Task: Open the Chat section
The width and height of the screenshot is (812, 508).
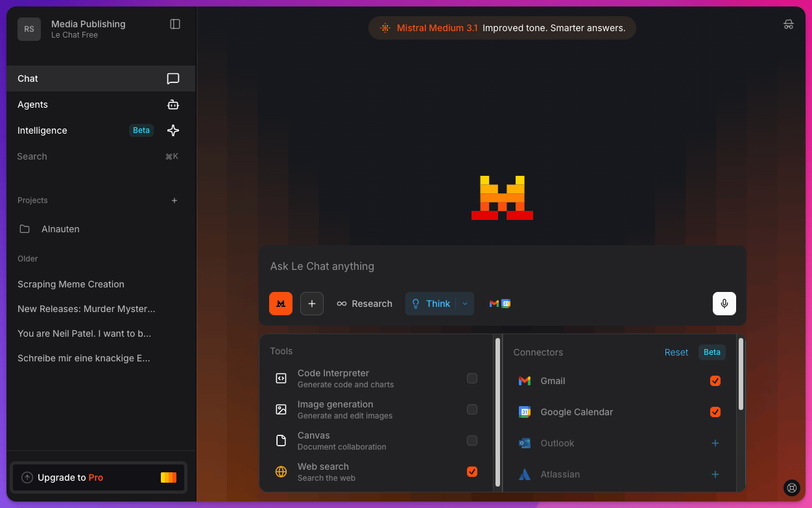Action: (101, 79)
